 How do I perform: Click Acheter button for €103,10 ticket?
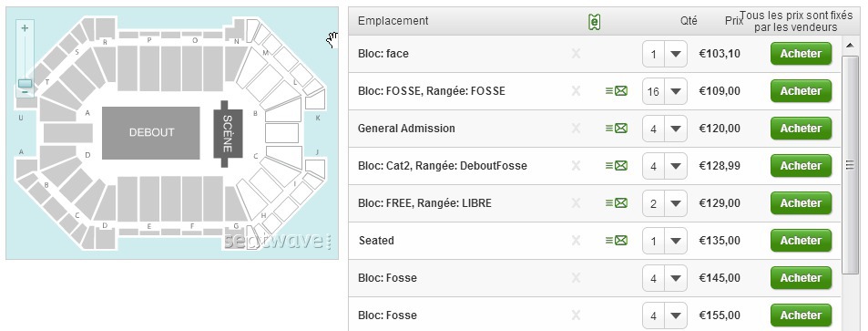801,54
